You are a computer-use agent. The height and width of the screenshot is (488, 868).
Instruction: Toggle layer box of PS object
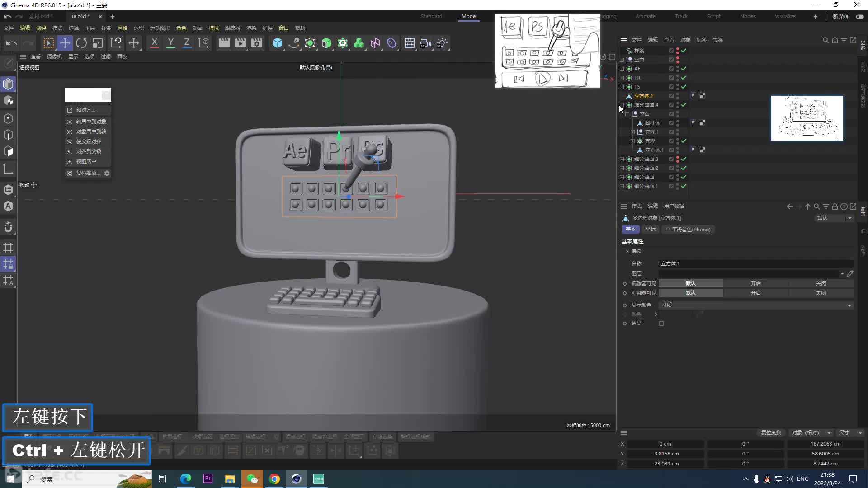(x=671, y=87)
